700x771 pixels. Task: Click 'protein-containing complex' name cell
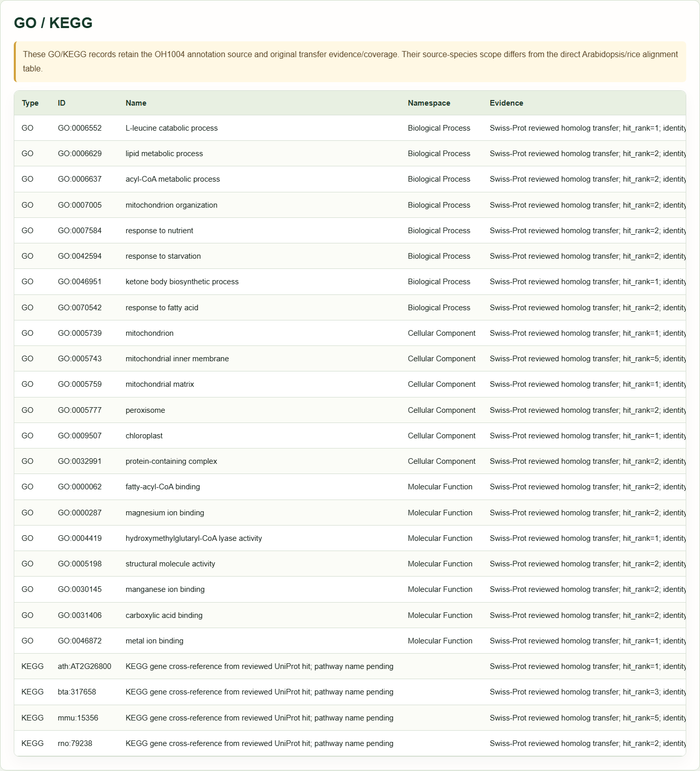(171, 461)
